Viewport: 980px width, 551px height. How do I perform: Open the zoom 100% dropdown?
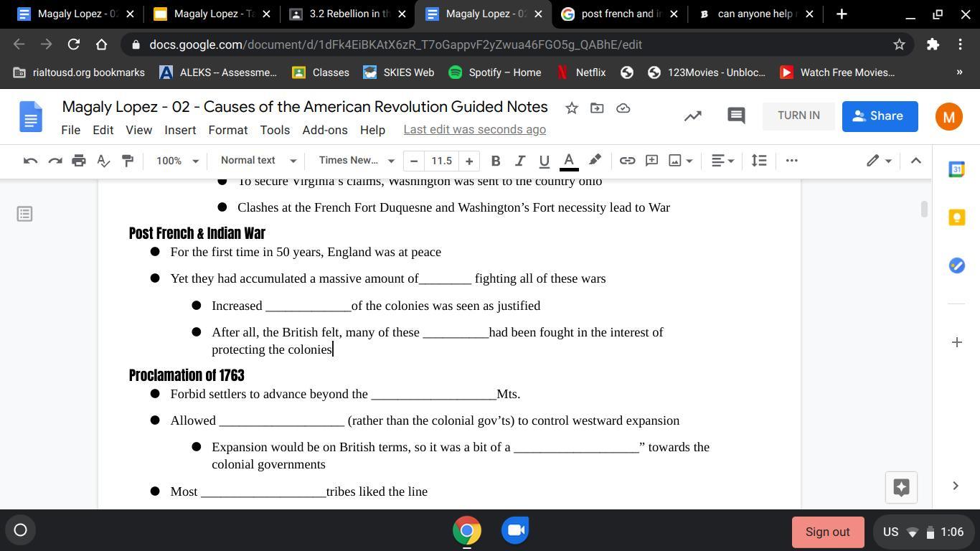[x=177, y=161]
